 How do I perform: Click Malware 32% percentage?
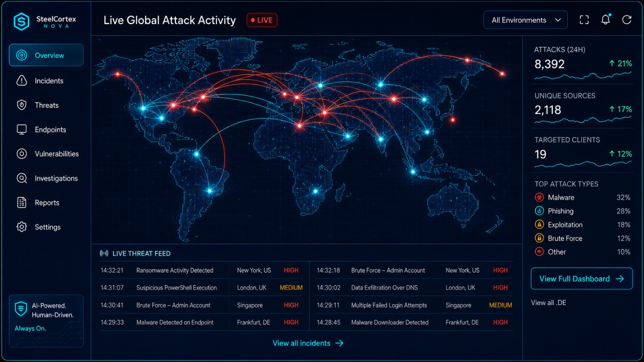coord(623,197)
